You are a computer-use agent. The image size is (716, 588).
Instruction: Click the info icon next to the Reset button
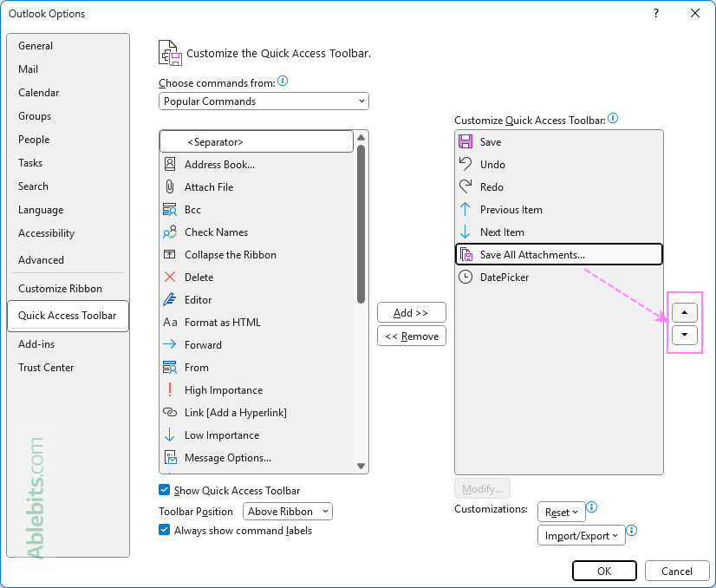[x=591, y=506]
